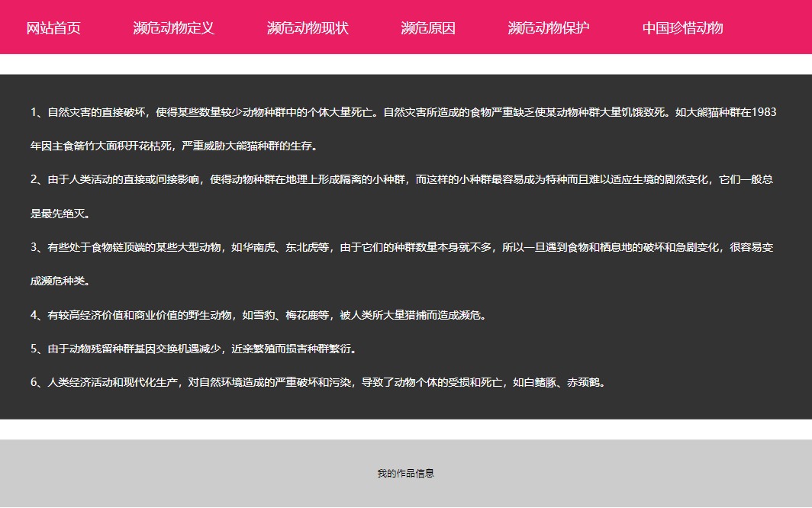Open the 网站首页 navigation link

(x=53, y=28)
